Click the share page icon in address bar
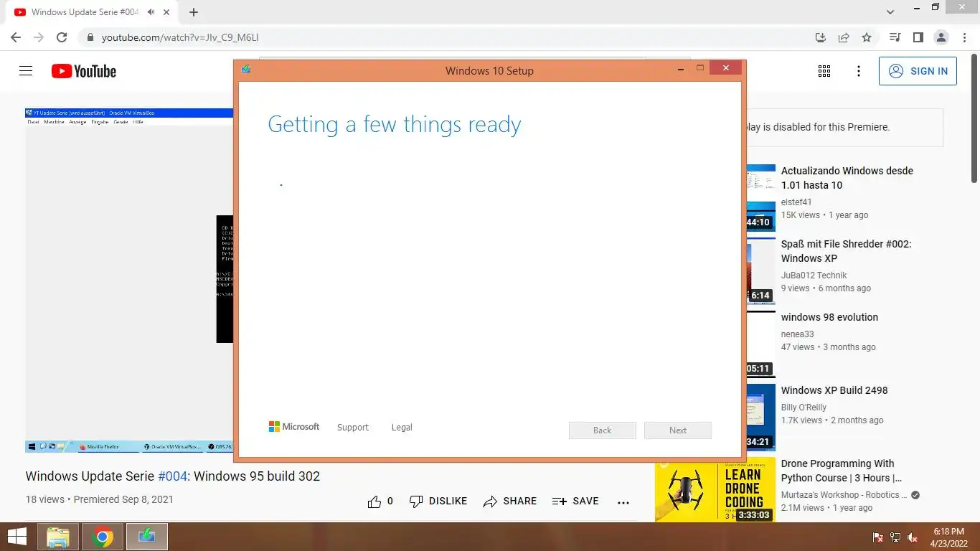Image resolution: width=980 pixels, height=551 pixels. (x=844, y=37)
